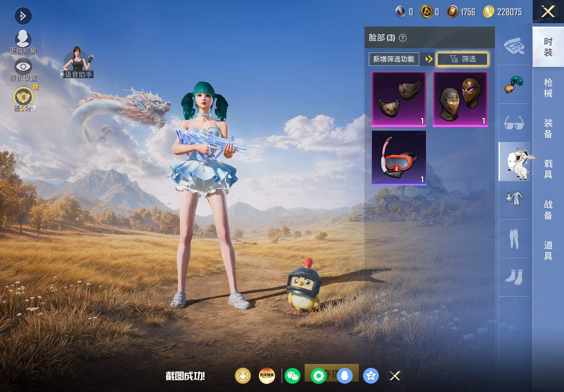Share screenshot to WeChat
Image resolution: width=564 pixels, height=392 pixels.
point(293,376)
